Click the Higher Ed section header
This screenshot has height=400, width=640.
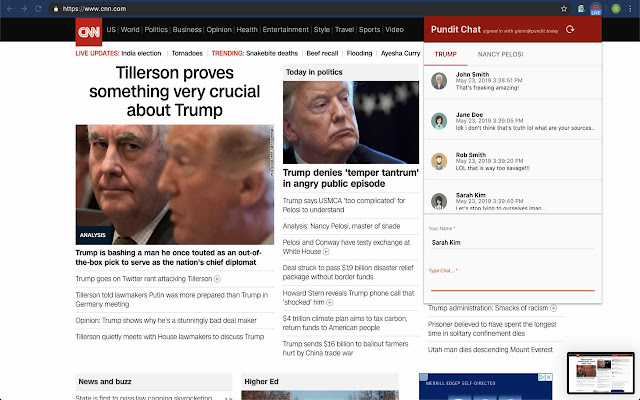pos(261,382)
